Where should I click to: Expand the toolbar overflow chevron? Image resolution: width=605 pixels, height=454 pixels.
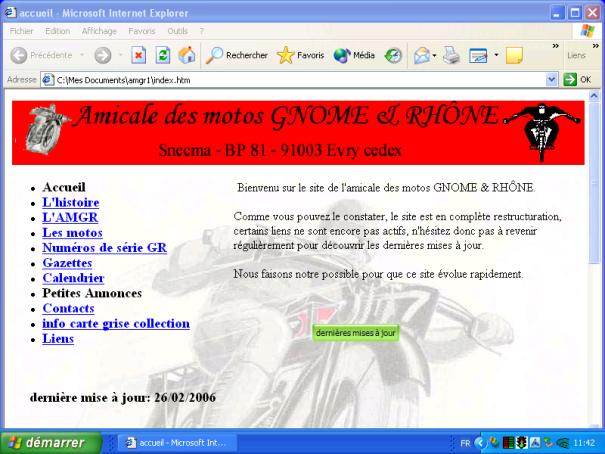[556, 46]
